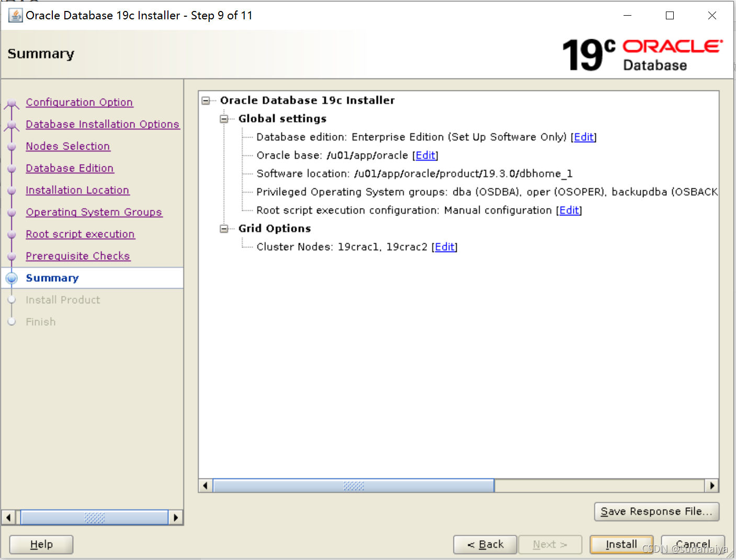Go to Database Installation Options step
The height and width of the screenshot is (560, 736).
coord(103,124)
